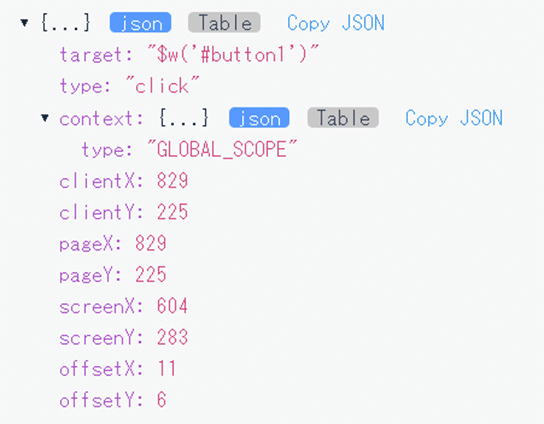Select the target "$w('#button1')" value
This screenshot has width=544, height=424.
click(x=233, y=54)
